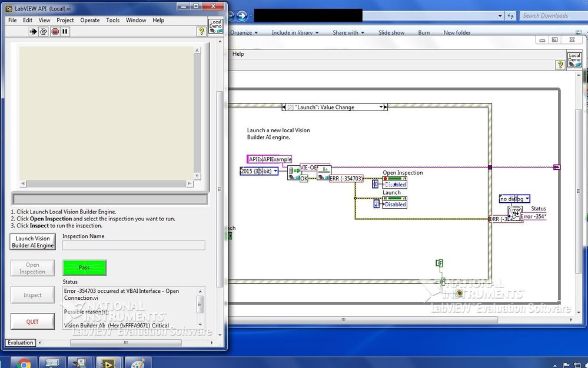
Task: Click the ERR (-354703) probe indicator
Action: [346, 179]
